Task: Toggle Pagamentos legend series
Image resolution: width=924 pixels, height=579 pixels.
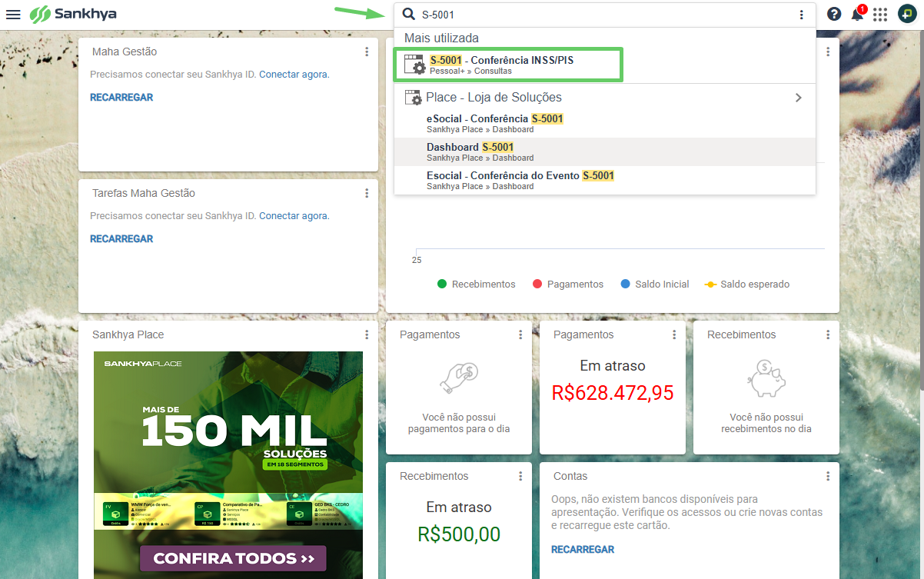Action: pyautogui.click(x=568, y=284)
